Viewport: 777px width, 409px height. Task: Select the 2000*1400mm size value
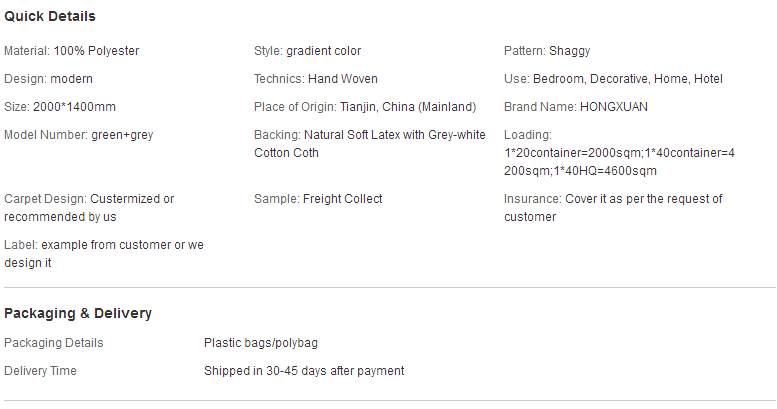pos(74,107)
